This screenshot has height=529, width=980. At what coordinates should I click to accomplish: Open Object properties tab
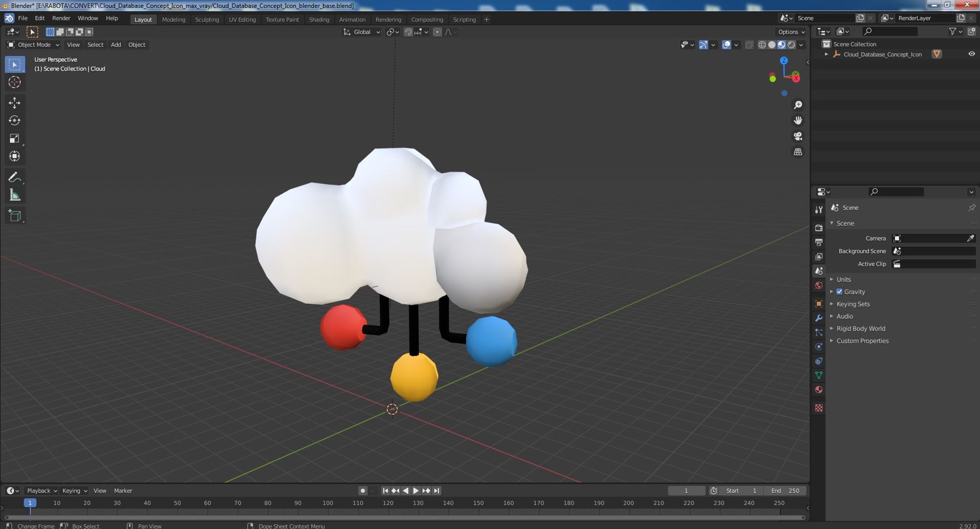click(819, 304)
